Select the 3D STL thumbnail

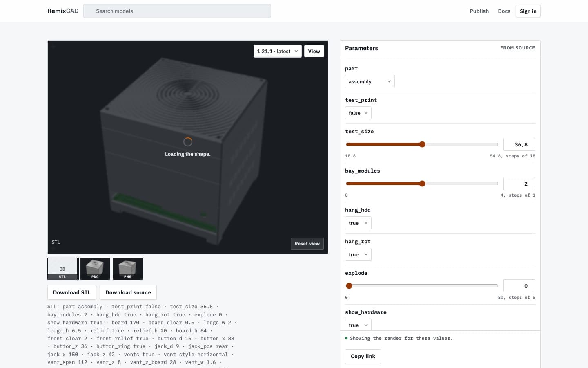(62, 269)
